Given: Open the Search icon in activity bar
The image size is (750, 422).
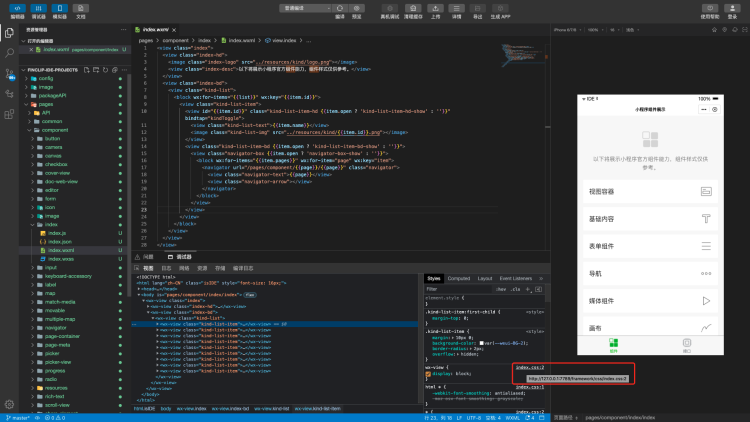Looking at the screenshot, I should click(x=9, y=53).
